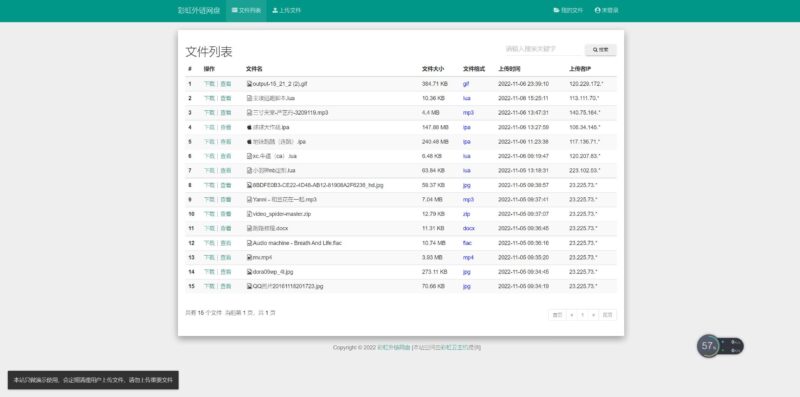This screenshot has width=800, height=397.
Task: Click 查看 for output-15_21_2 (2).gif
Action: 226,84
